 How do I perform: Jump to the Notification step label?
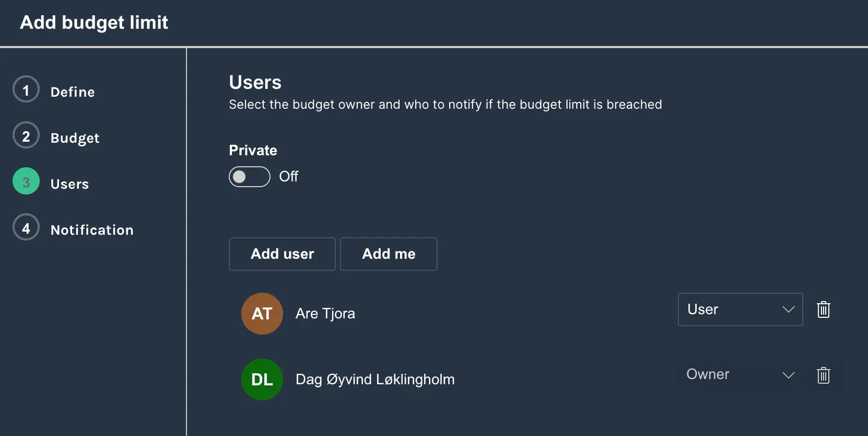pos(92,230)
